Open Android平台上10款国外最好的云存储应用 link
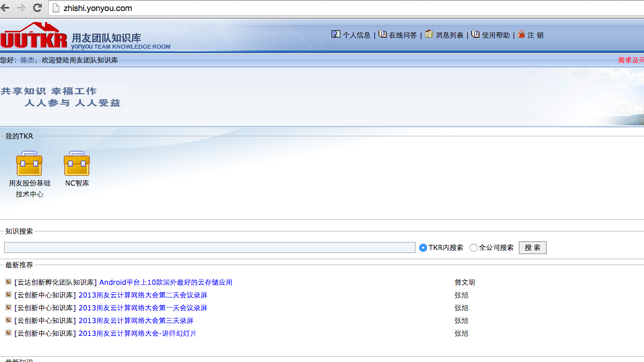Screen dimensions: 644x362 coord(166,283)
